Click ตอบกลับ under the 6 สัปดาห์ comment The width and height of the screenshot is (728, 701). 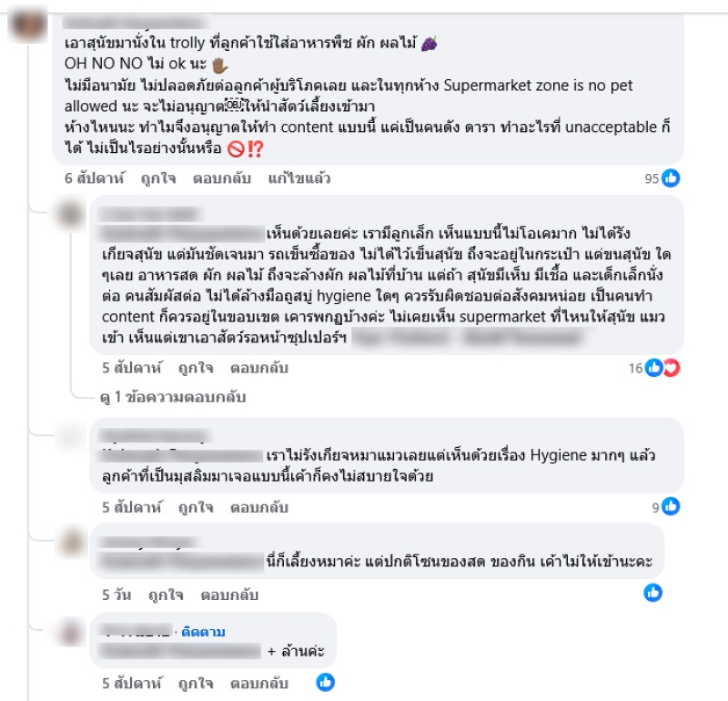pyautogui.click(x=222, y=178)
